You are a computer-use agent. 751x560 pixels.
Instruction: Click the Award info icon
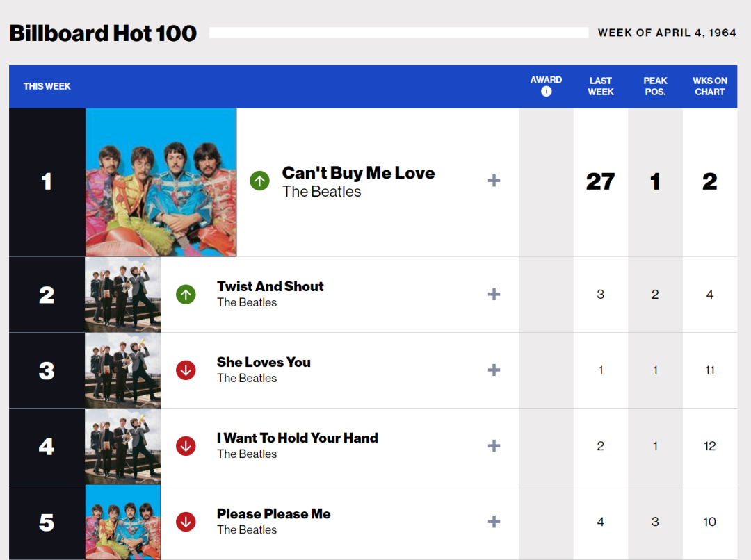coord(546,92)
